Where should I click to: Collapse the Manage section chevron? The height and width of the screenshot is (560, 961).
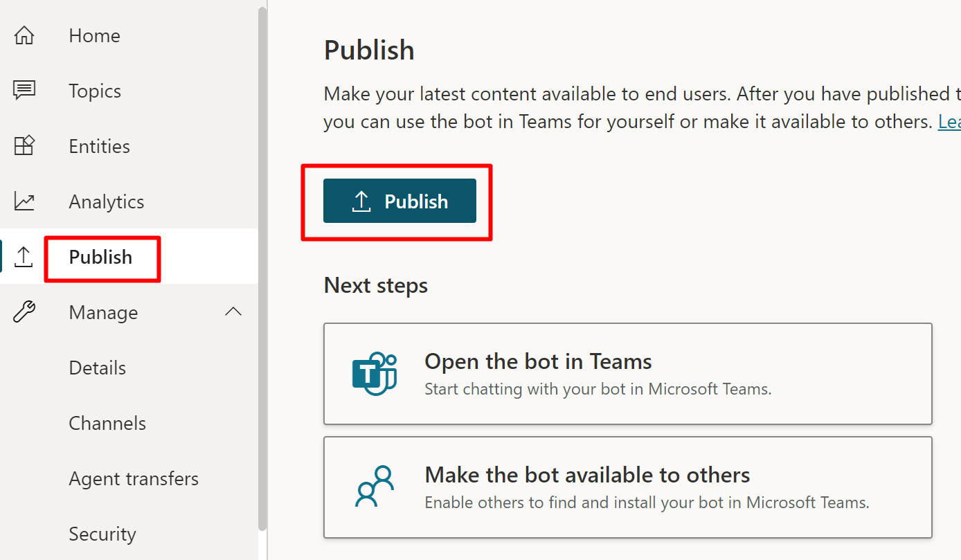pyautogui.click(x=233, y=312)
